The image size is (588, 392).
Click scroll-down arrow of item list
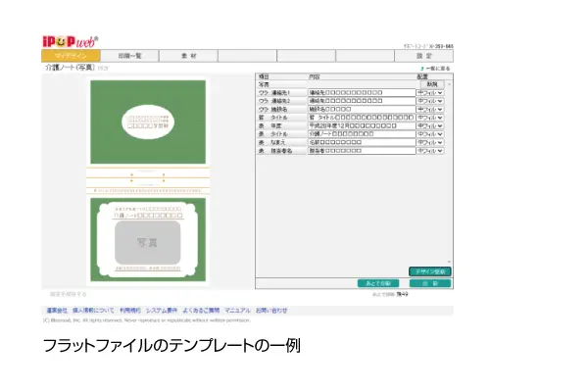(449, 262)
